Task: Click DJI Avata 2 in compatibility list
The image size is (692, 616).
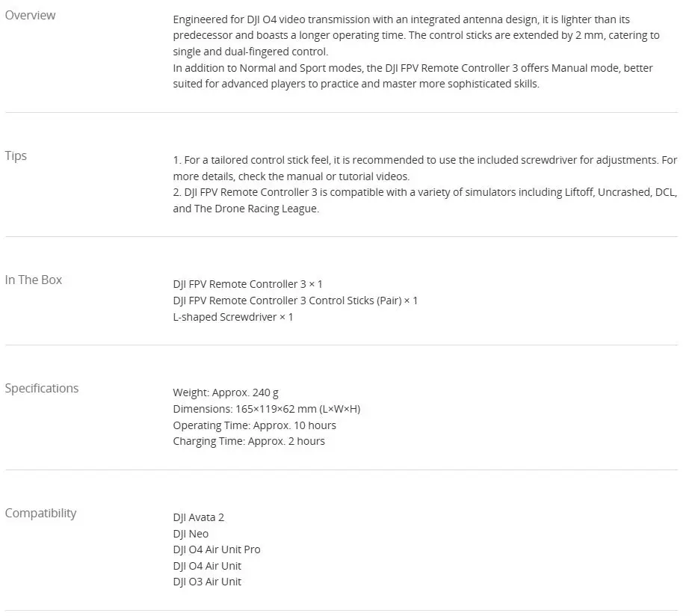Action: tap(198, 517)
